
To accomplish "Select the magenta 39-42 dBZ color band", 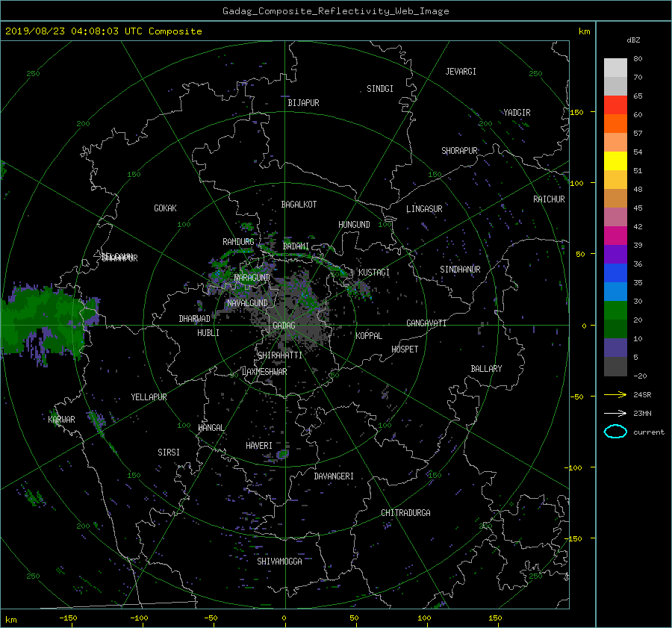I will 615,236.
